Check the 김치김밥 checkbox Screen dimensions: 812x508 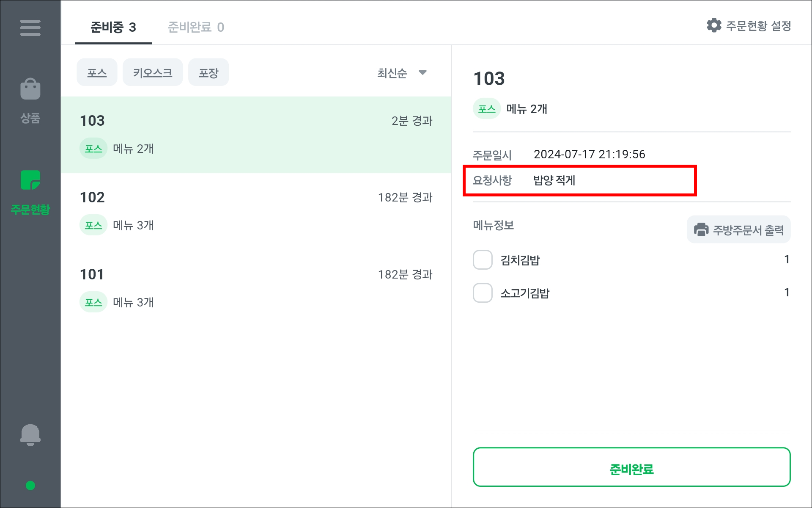(483, 260)
